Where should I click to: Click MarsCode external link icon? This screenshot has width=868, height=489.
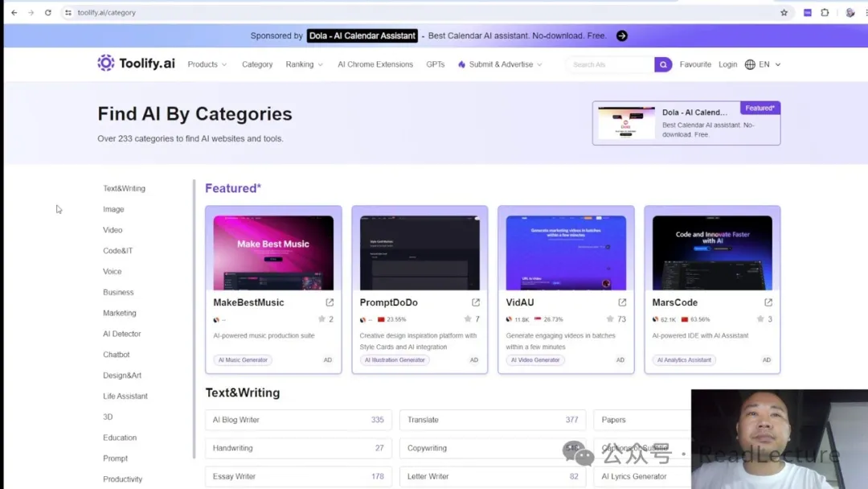tap(768, 302)
